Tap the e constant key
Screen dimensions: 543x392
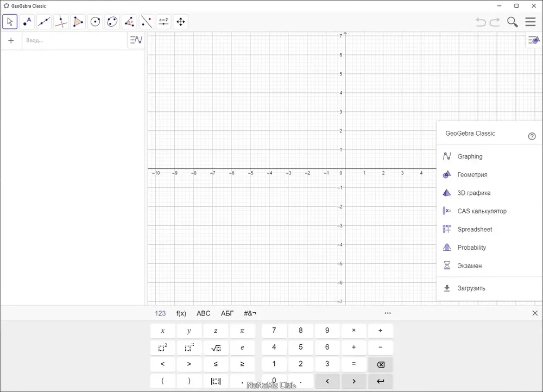coord(242,347)
